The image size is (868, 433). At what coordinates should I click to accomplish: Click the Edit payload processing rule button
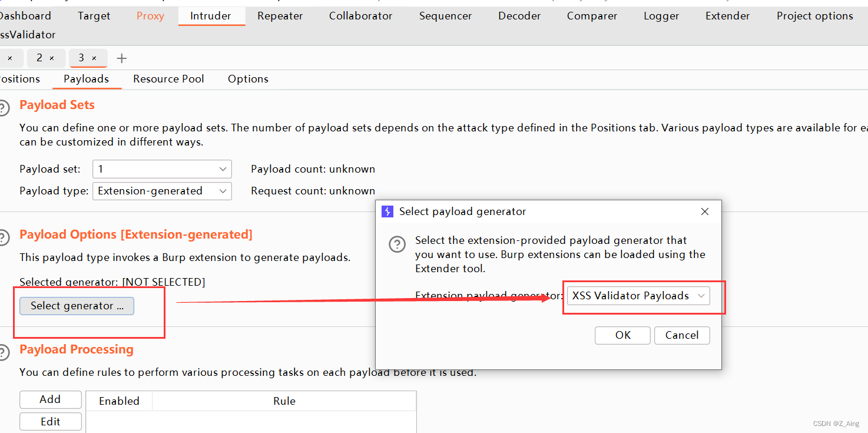click(x=51, y=422)
